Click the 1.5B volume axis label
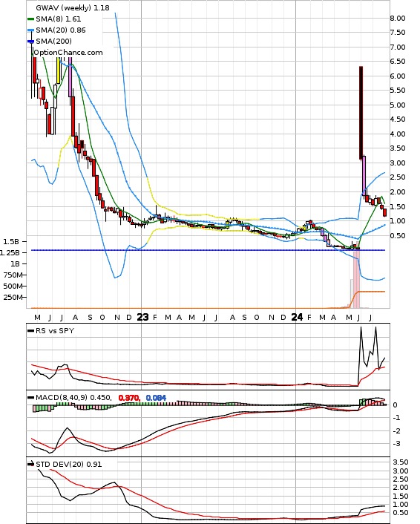This screenshot has width=420, height=524. [x=11, y=242]
